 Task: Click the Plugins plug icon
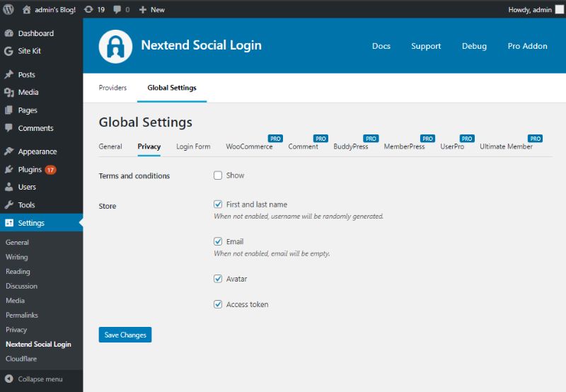(x=9, y=169)
